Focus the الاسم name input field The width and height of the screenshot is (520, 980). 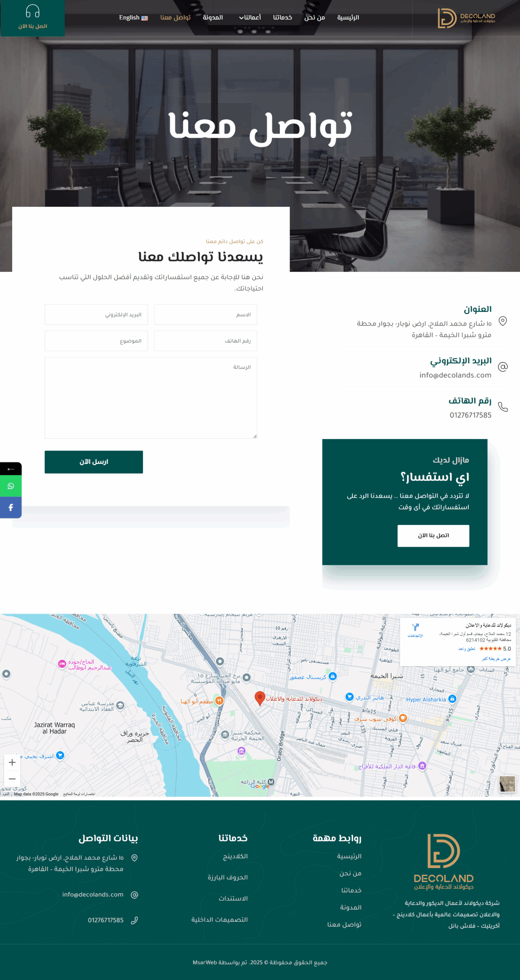(x=205, y=314)
